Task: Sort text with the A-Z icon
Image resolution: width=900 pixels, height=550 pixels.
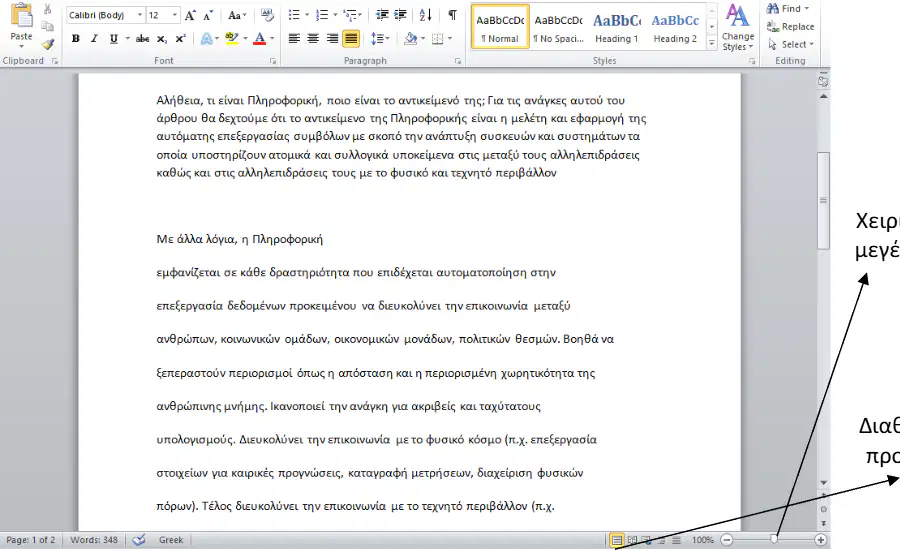Action: pos(425,15)
